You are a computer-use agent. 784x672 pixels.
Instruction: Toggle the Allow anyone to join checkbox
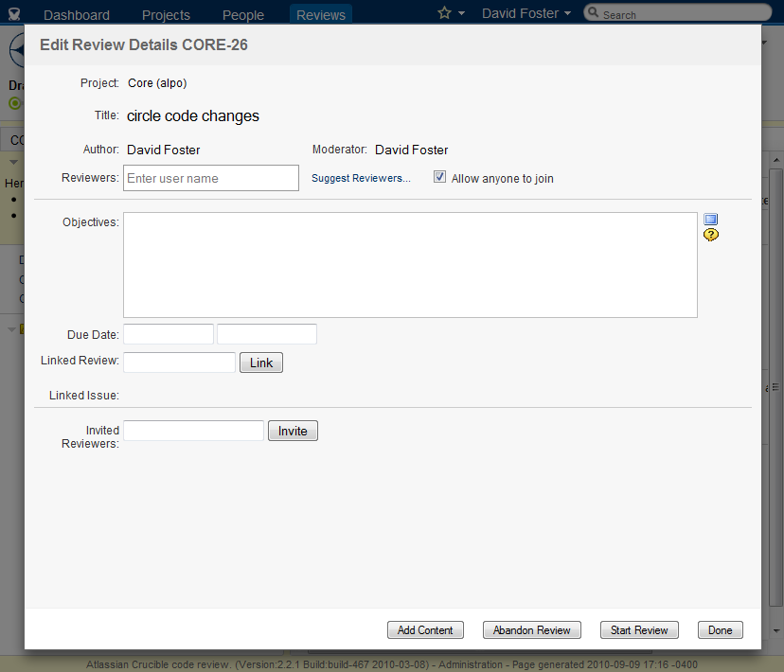coord(439,177)
